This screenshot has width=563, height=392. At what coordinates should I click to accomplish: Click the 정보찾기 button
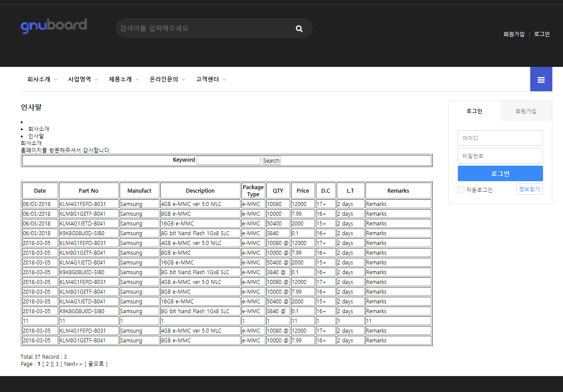(x=529, y=189)
